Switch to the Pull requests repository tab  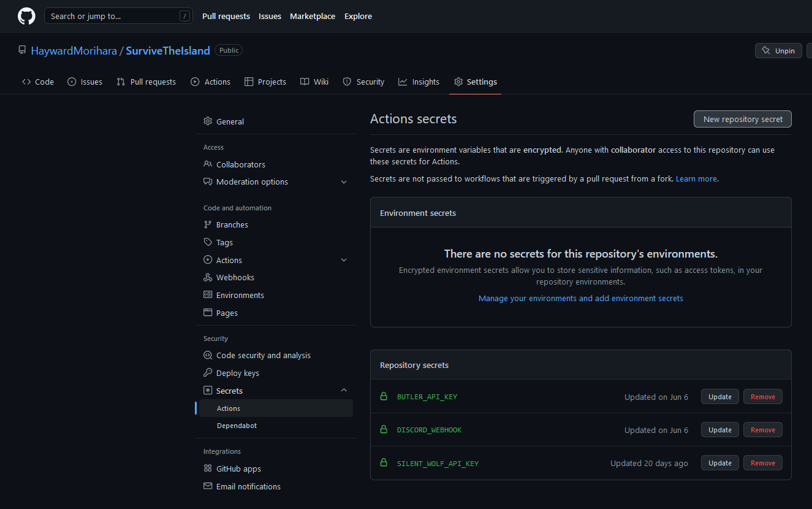coord(146,82)
